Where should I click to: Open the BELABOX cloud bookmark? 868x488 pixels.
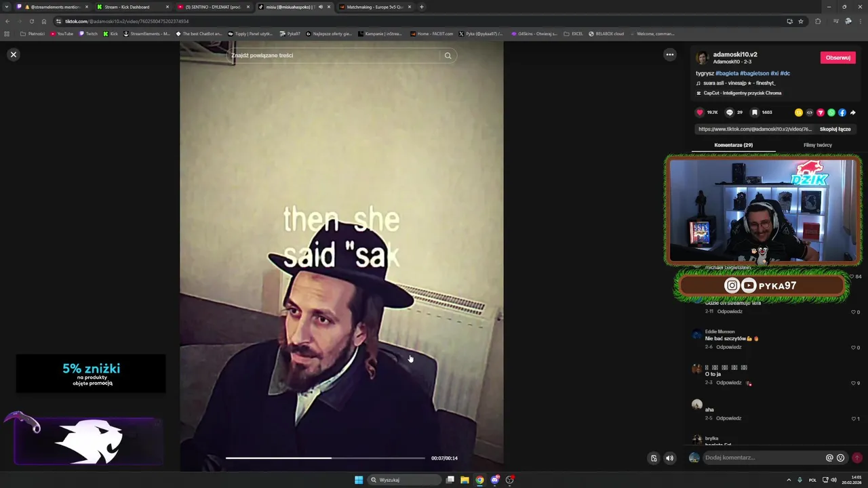point(606,33)
